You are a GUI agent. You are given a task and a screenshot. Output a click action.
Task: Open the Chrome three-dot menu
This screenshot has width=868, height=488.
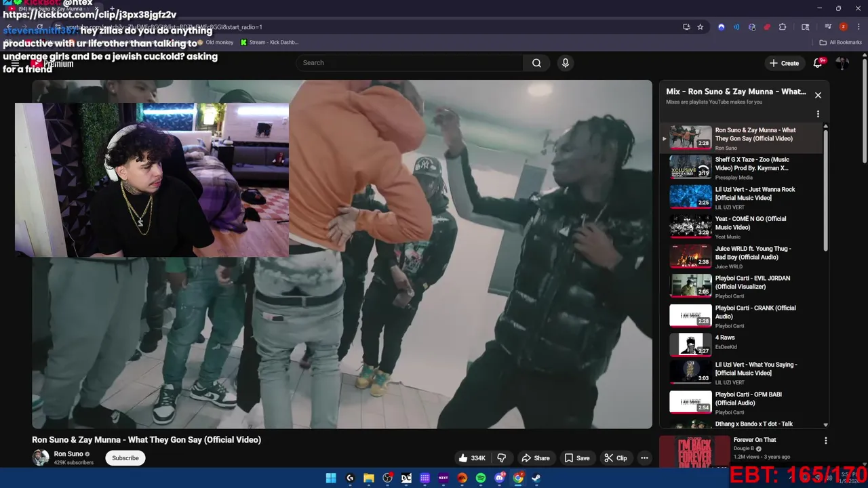[x=857, y=27]
